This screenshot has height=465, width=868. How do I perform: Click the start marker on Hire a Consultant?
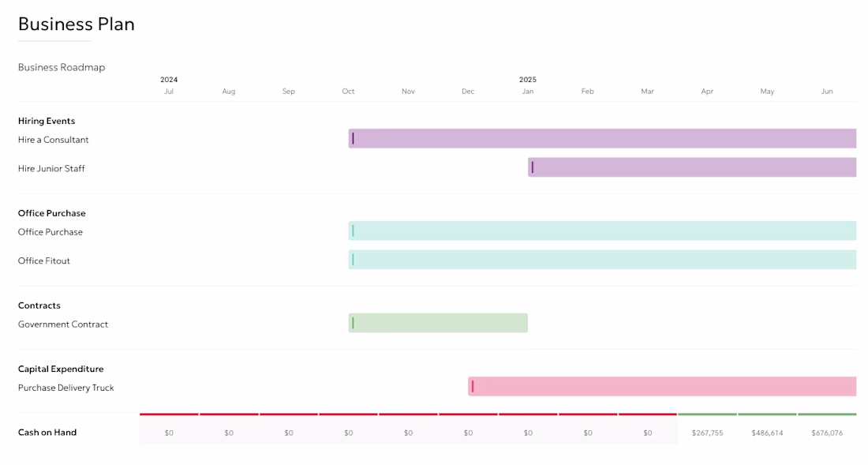pos(353,138)
